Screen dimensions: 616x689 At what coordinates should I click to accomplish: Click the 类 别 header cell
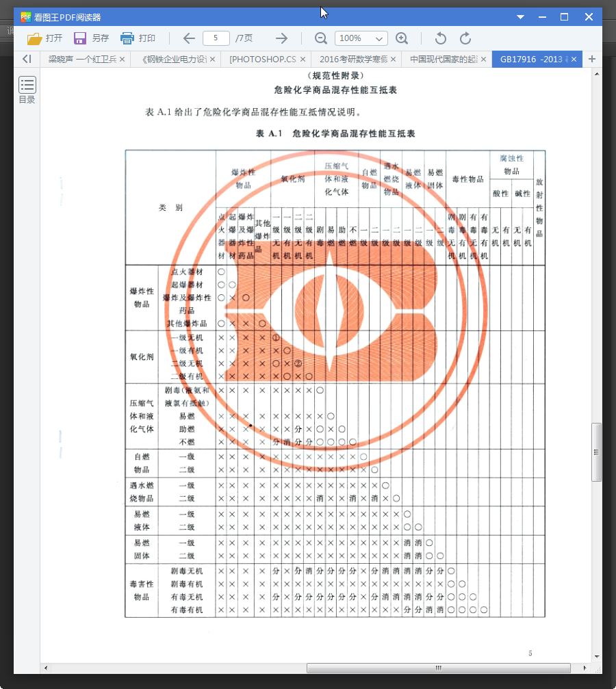[170, 207]
